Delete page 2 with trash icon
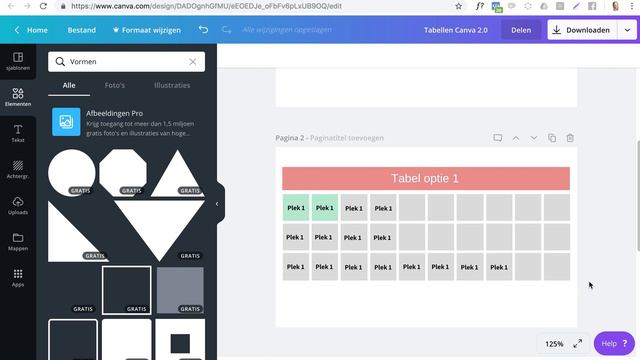This screenshot has height=360, width=640. (570, 138)
